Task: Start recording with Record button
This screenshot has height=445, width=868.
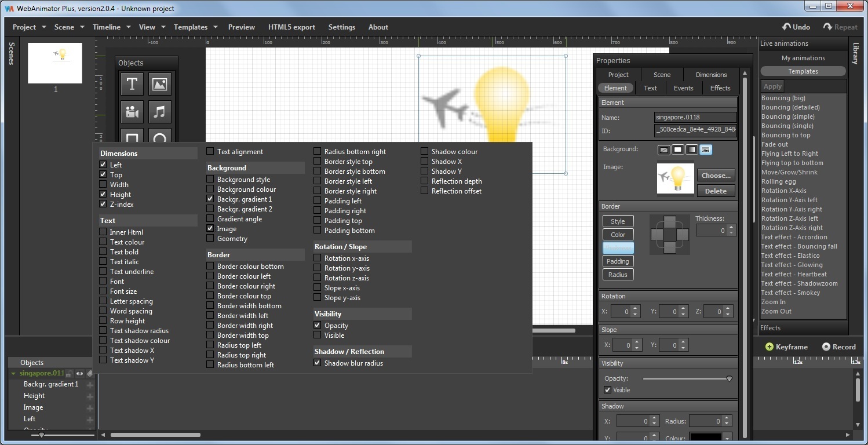Action: (838, 346)
